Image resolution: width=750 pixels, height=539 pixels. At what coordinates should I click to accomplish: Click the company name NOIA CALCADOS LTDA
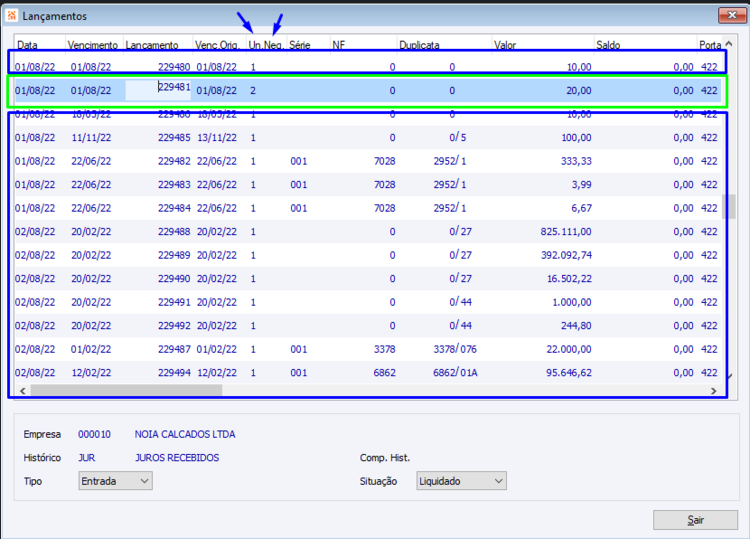coord(185,434)
